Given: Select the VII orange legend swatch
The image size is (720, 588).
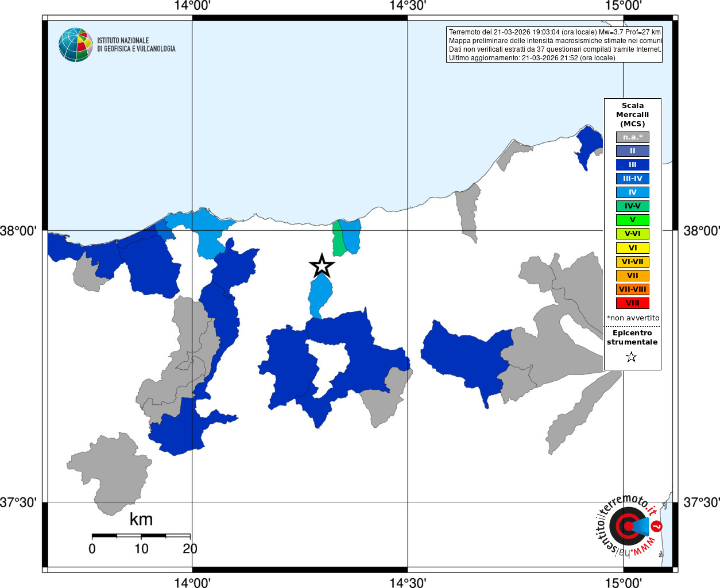Looking at the screenshot, I should tap(633, 276).
